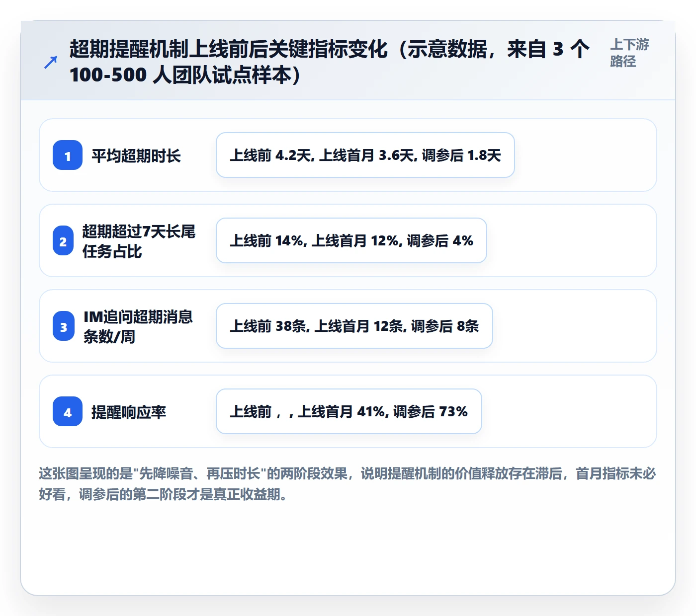Click the number 2 badge for 长尾任务占比
This screenshot has width=696, height=616.
63,240
